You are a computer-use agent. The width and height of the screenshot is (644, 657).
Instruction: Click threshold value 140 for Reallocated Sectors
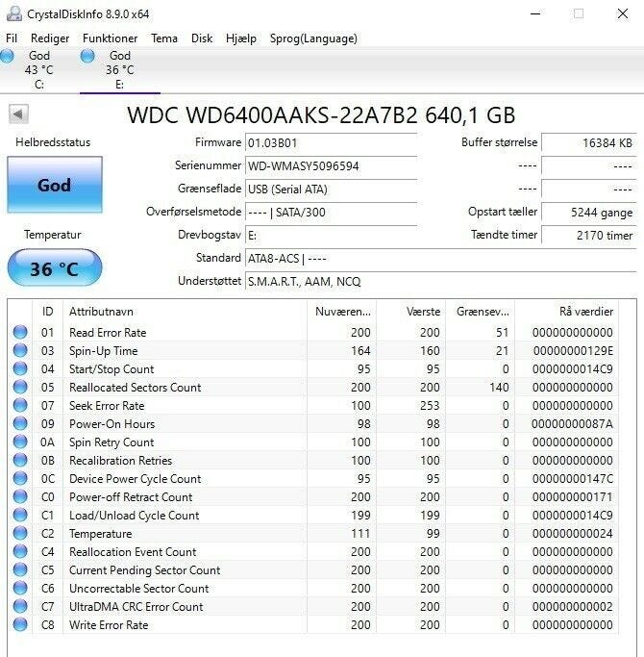click(x=499, y=388)
